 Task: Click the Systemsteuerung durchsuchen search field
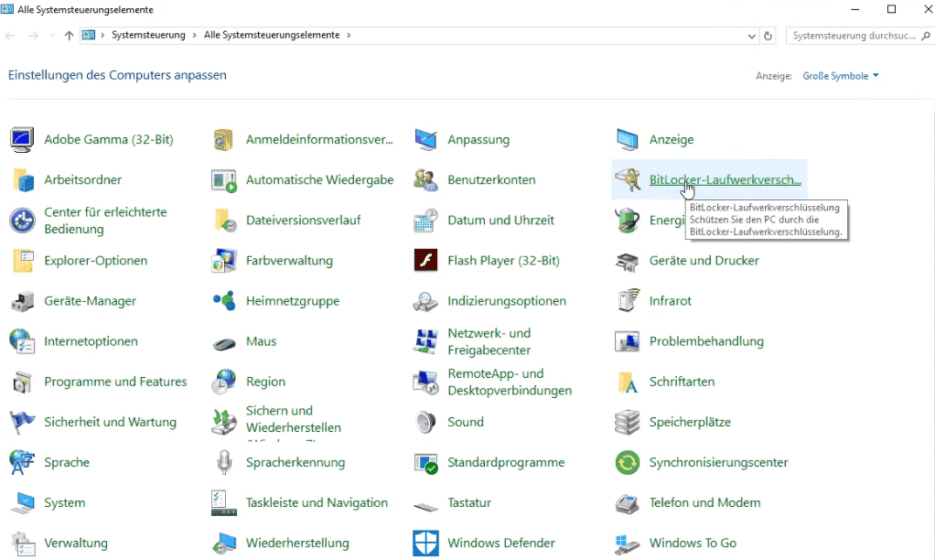(853, 36)
